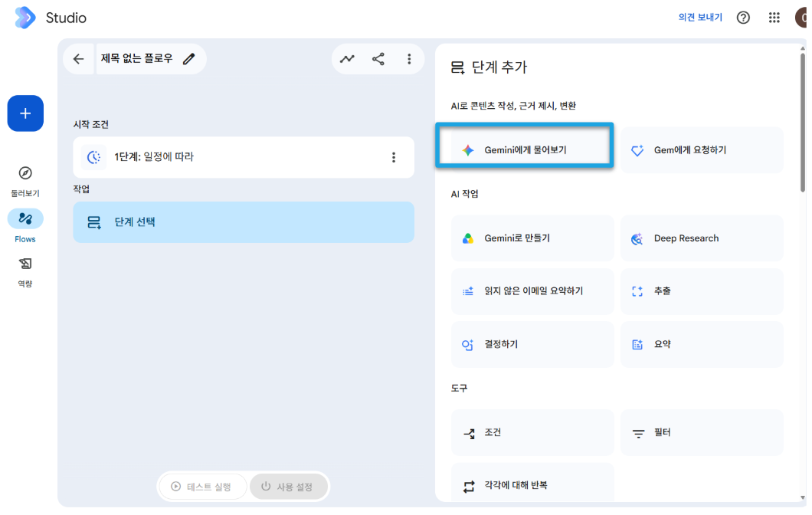Screen dimensions: 812x515
Task: Click the back arrow beside flow title
Action: coord(79,59)
